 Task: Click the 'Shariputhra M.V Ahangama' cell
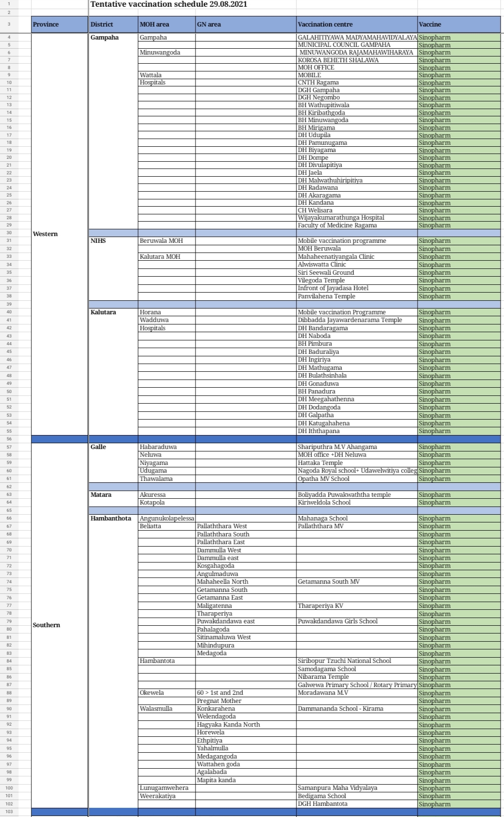coord(357,447)
